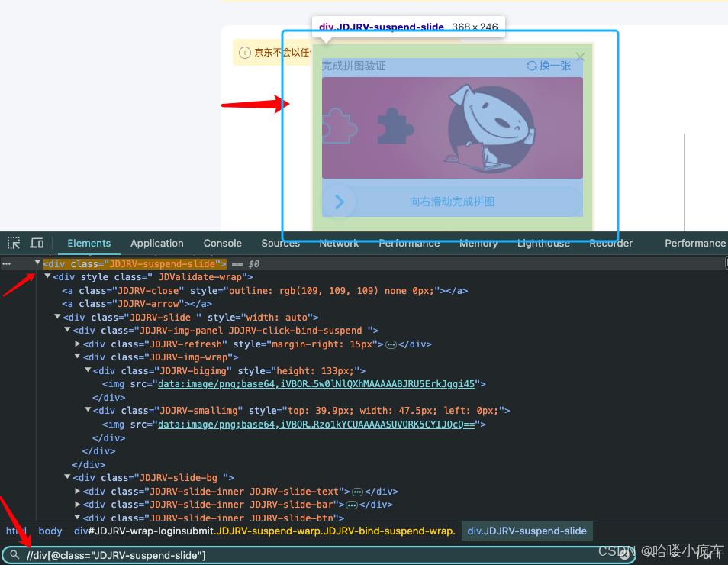
Task: Collapse the JDJRV-bigimg div node
Action: pyautogui.click(x=88, y=370)
